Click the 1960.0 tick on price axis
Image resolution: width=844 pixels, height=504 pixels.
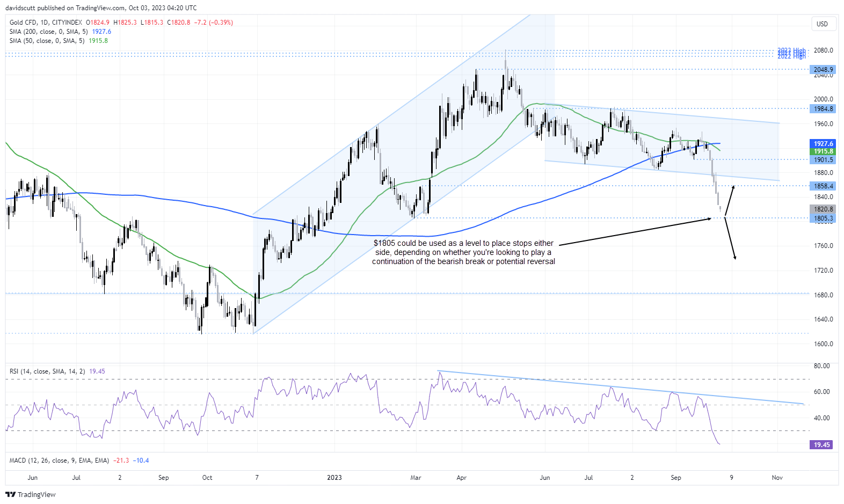(x=823, y=124)
